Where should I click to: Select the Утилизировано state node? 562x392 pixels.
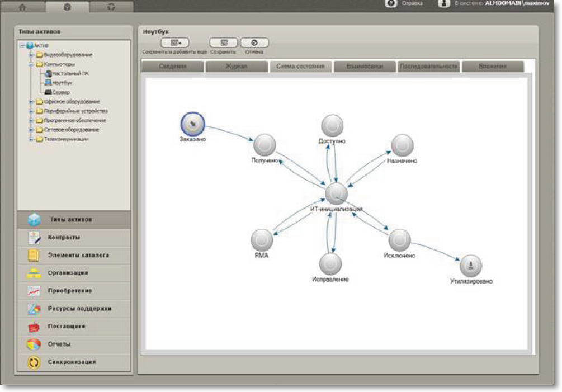(x=471, y=266)
